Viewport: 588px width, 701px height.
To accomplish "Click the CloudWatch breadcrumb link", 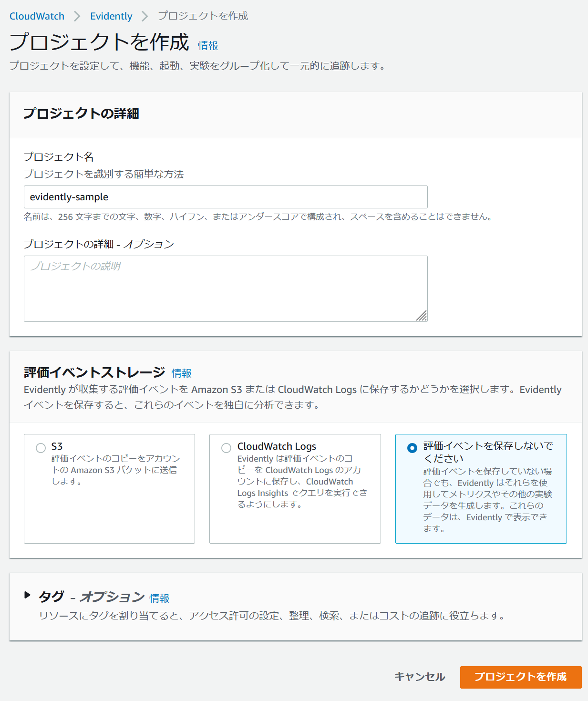I will pos(37,16).
